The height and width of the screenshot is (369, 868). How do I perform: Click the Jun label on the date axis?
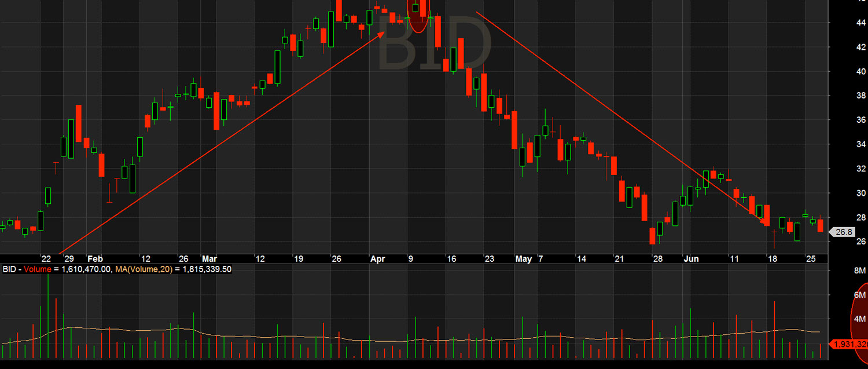point(691,259)
